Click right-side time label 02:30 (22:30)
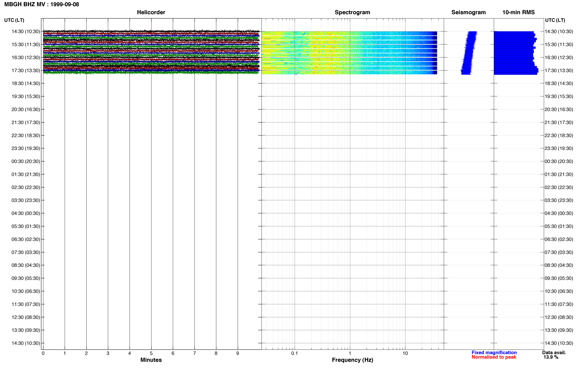Image resolution: width=588 pixels, height=368 pixels. point(559,187)
